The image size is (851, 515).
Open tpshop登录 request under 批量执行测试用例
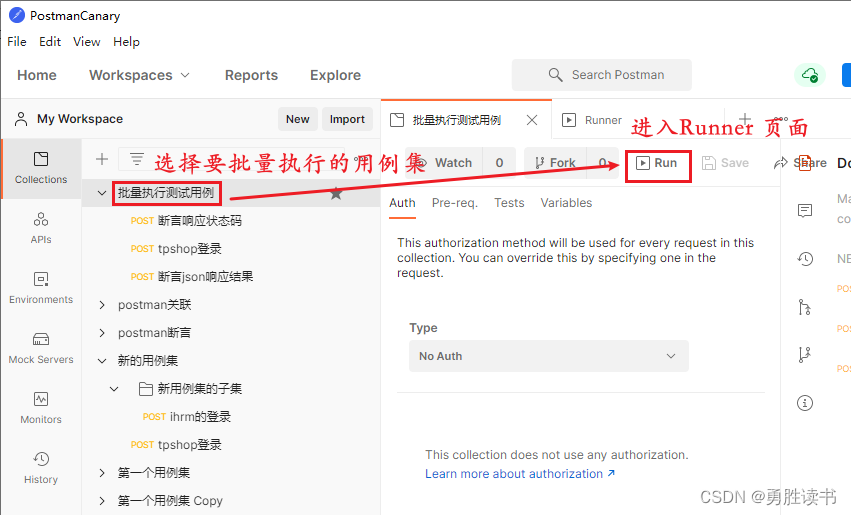[x=176, y=249]
